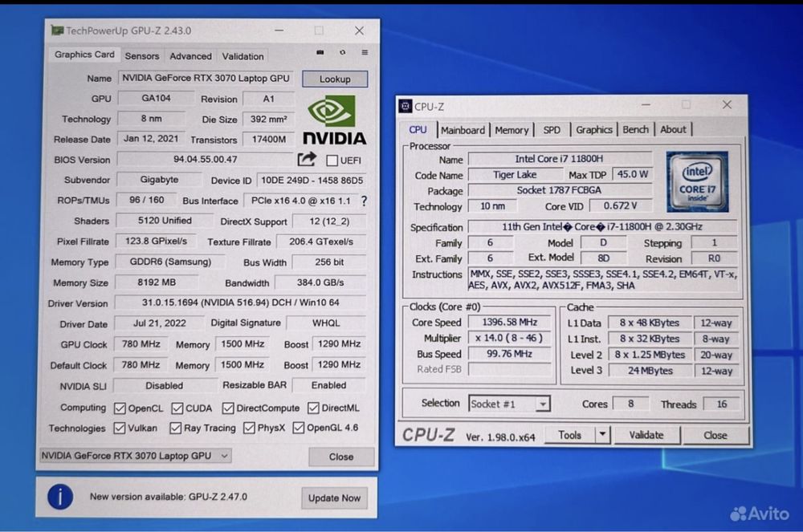Click the Validate button in CPU-Z
This screenshot has height=532, width=803.
[646, 435]
